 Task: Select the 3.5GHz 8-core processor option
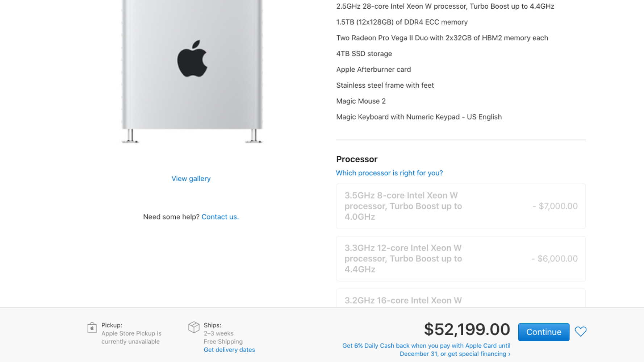click(x=460, y=206)
